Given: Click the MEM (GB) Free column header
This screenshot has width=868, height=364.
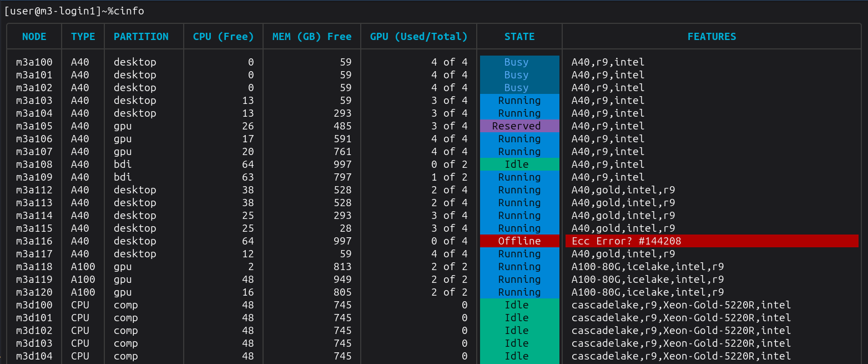Looking at the screenshot, I should [311, 36].
